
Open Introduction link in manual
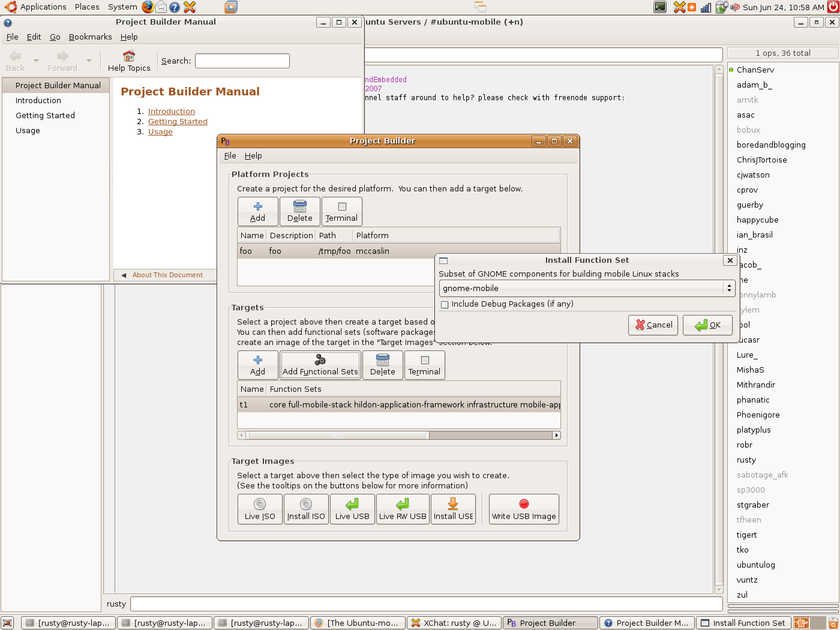point(172,111)
